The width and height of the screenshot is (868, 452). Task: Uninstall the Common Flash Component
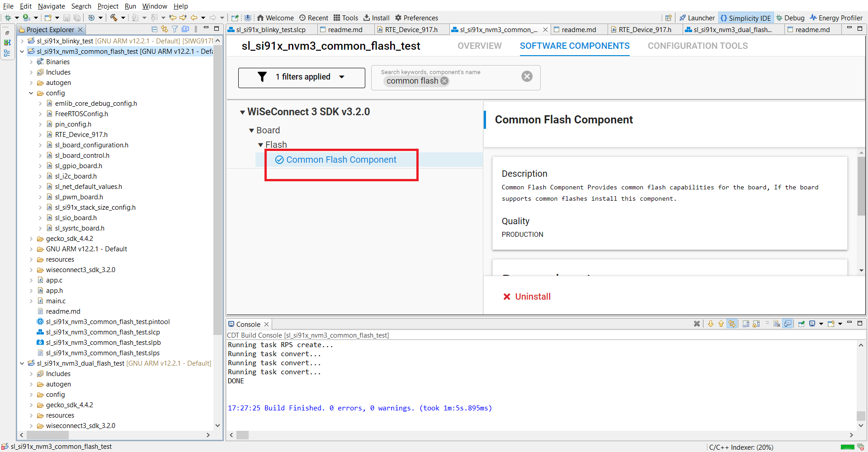coord(527,297)
